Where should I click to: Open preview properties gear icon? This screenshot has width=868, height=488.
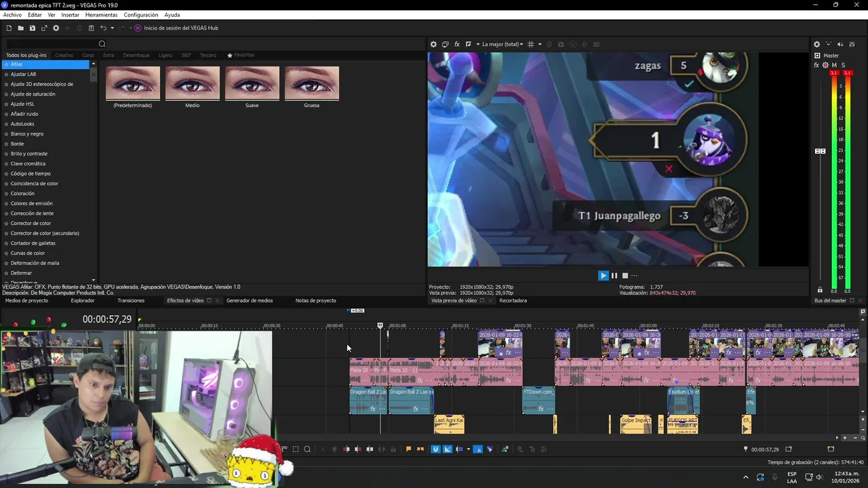[433, 44]
